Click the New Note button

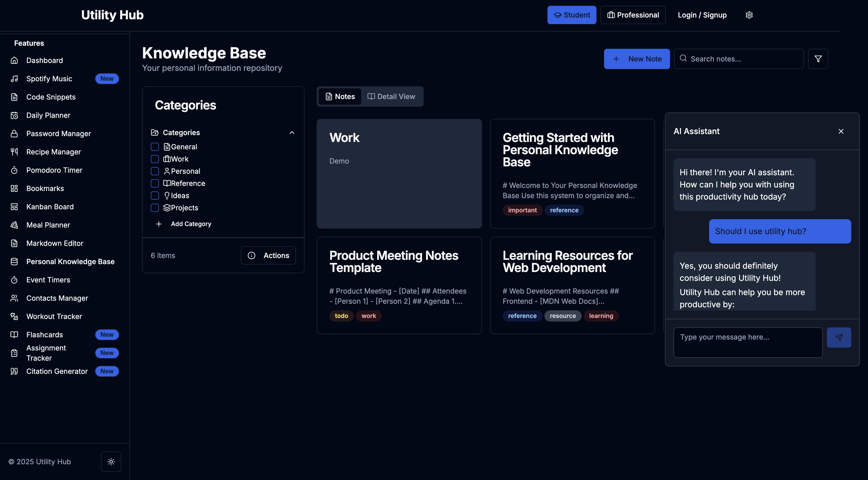click(x=636, y=59)
